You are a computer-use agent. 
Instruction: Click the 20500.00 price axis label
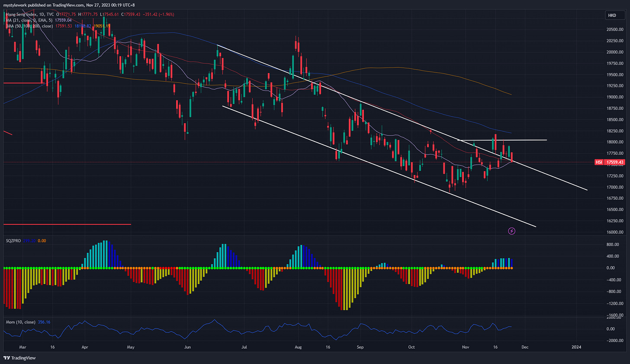pos(615,29)
